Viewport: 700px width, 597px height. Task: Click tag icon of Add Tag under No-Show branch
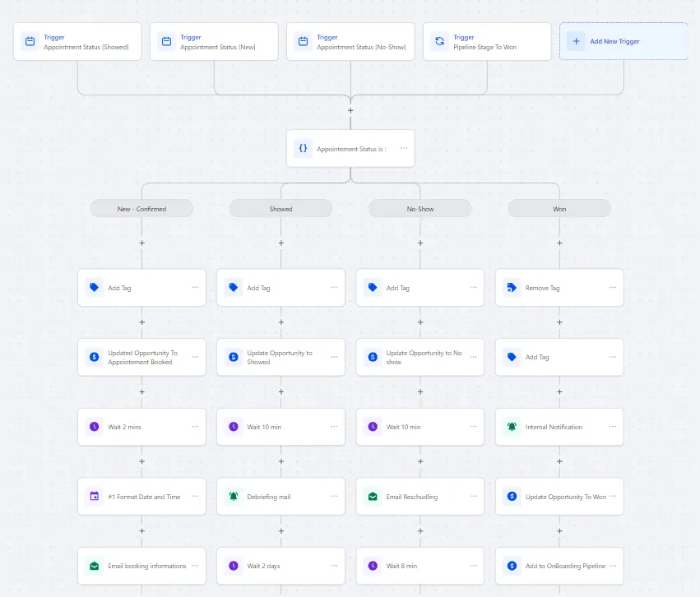(373, 288)
